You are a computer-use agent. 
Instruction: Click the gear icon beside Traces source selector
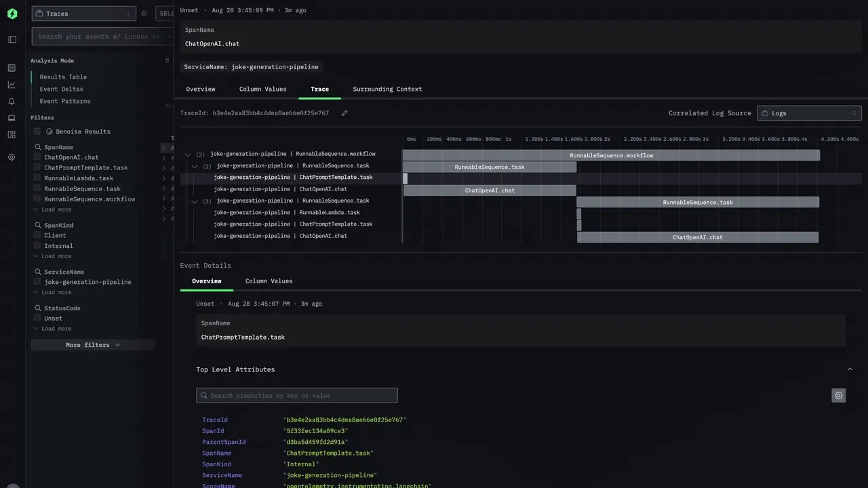(144, 14)
